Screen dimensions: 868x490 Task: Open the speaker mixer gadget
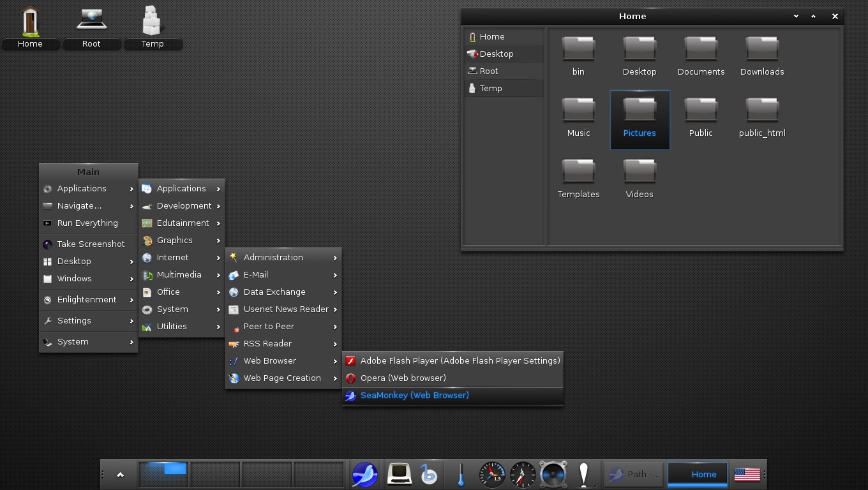pos(553,474)
